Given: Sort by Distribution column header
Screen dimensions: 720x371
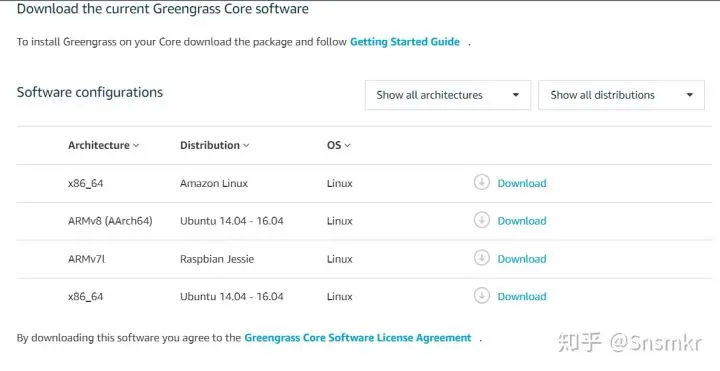Looking at the screenshot, I should [x=214, y=145].
